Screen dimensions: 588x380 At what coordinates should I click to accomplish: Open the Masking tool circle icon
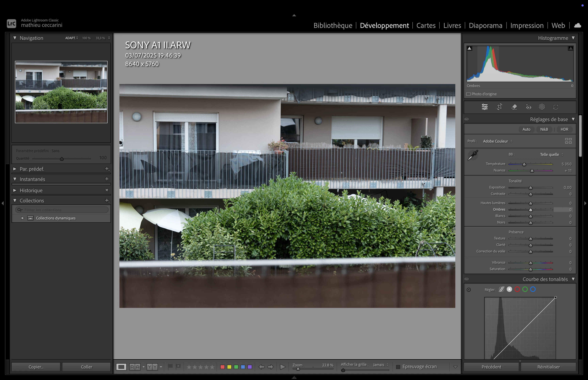(542, 107)
